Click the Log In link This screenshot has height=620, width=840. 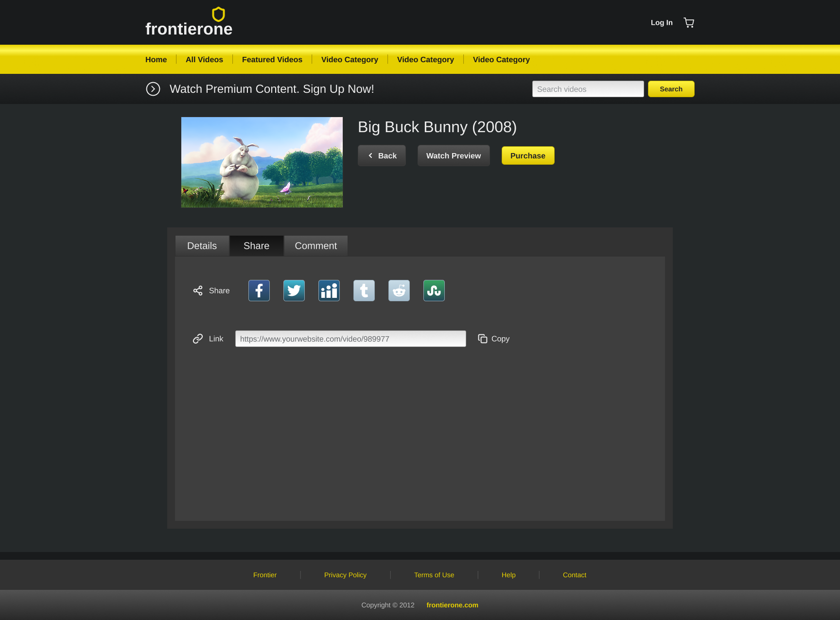tap(662, 22)
